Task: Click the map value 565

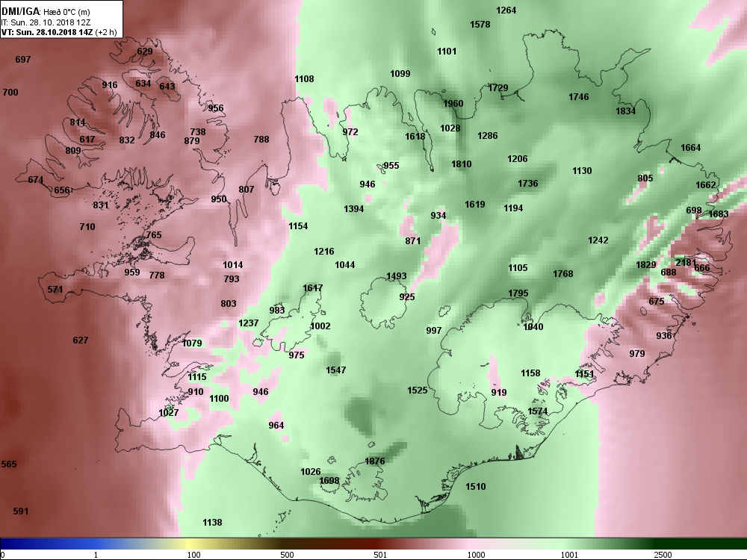Action: pos(9,464)
